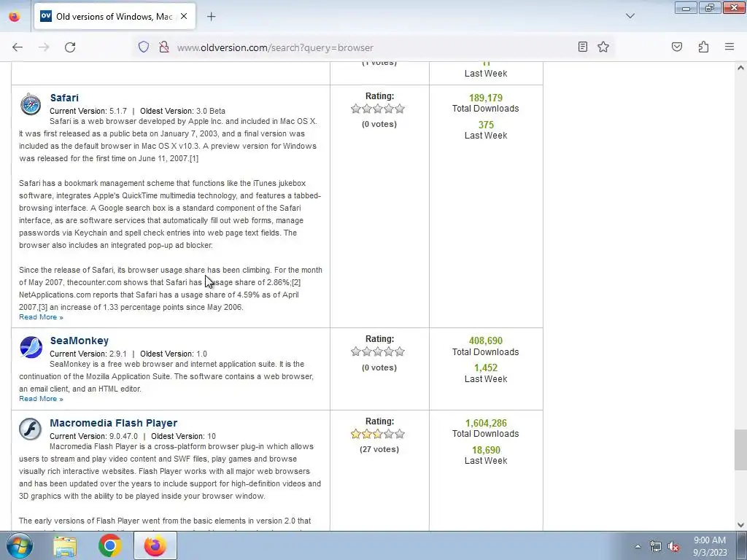Rate Safari with the fifth star

pyautogui.click(x=400, y=109)
